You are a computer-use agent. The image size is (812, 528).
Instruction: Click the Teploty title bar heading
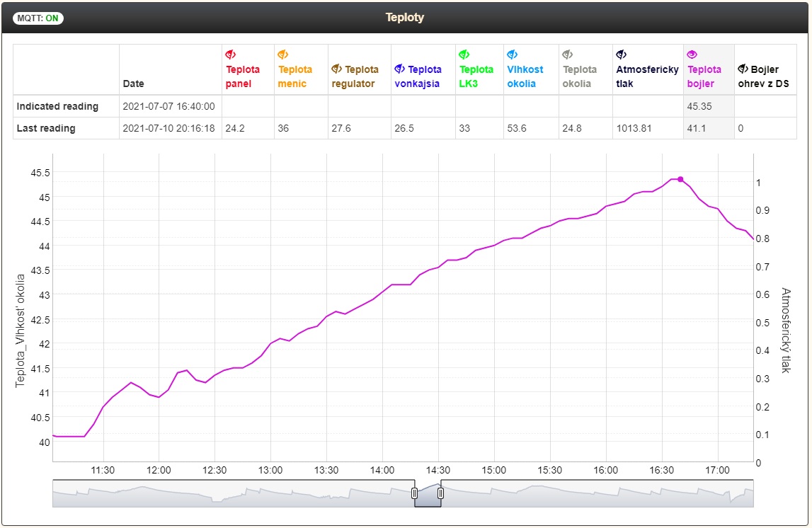coord(405,17)
